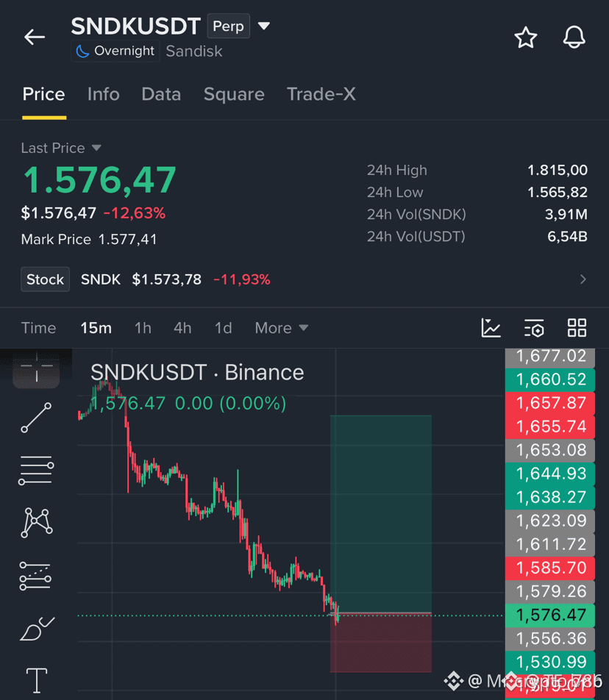Open chart settings icon

point(534,328)
